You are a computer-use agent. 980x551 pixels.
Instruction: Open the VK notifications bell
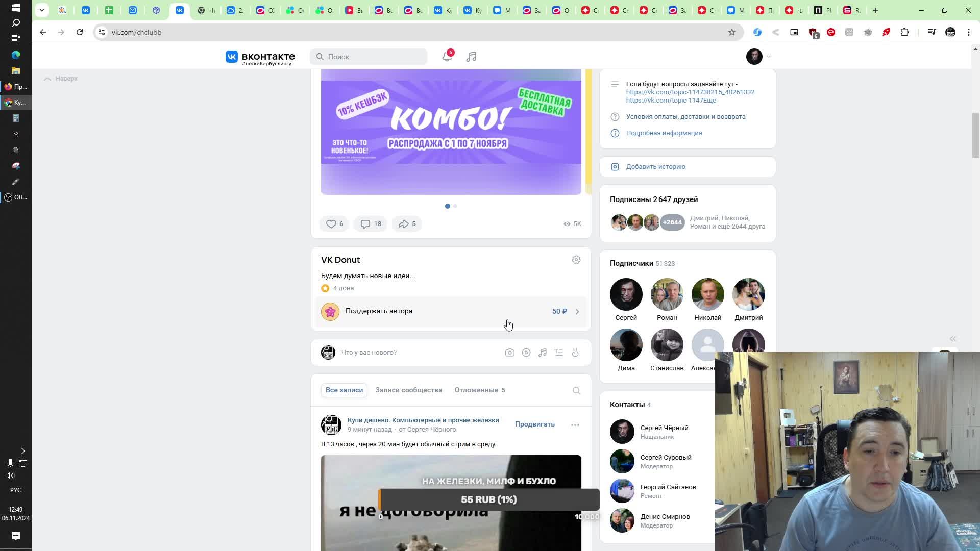pos(447,57)
